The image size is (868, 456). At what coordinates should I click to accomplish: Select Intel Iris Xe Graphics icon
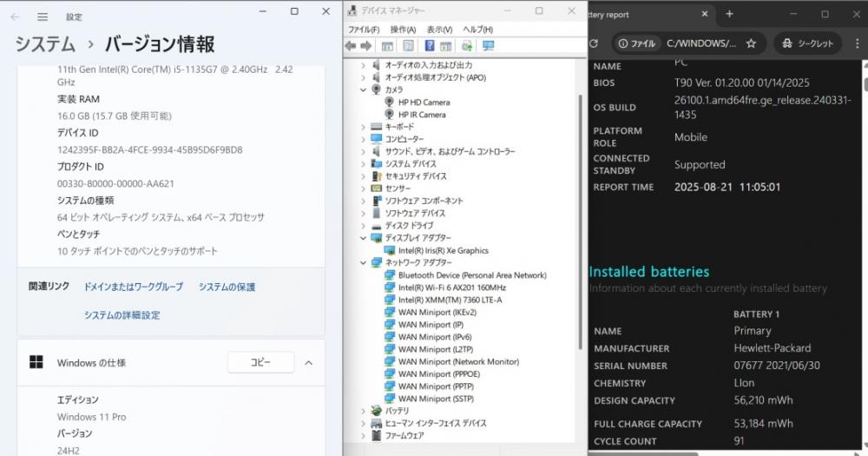click(389, 250)
